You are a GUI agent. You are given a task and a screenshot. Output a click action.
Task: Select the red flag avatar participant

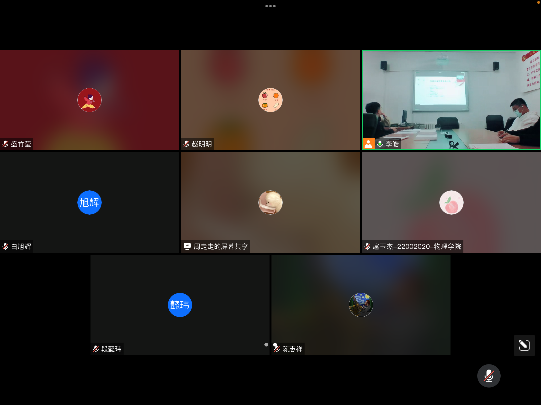pos(89,100)
